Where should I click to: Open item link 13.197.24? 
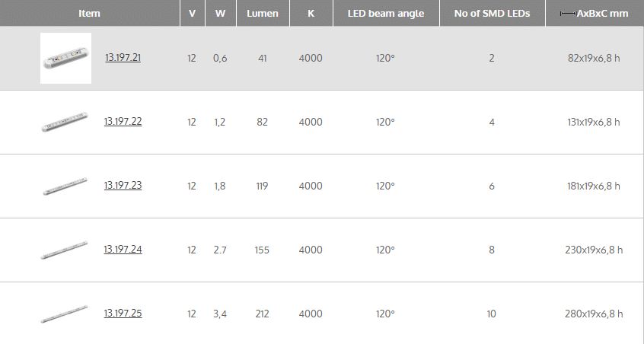click(x=123, y=250)
